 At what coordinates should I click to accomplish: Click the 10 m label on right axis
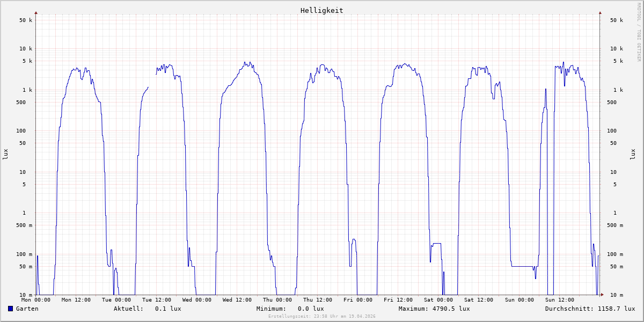pos(617,295)
